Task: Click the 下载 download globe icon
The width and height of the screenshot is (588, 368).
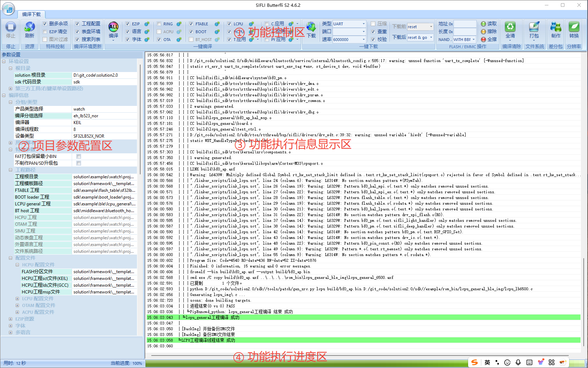Action: click(x=311, y=27)
